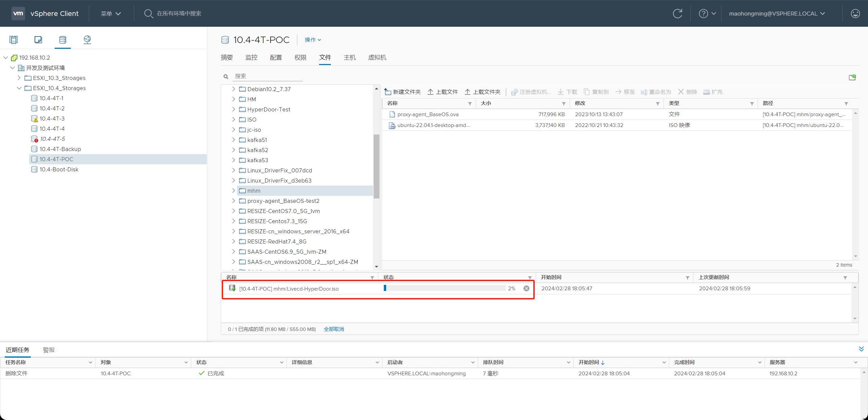Select datastore 10.4-4T-5 with error
Viewport: 868px width, 420px height.
coord(52,139)
